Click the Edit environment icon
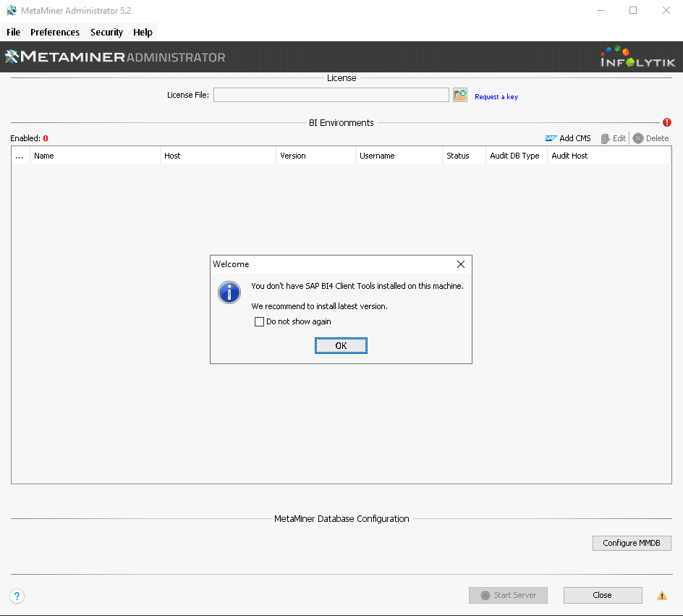 pyautogui.click(x=605, y=138)
